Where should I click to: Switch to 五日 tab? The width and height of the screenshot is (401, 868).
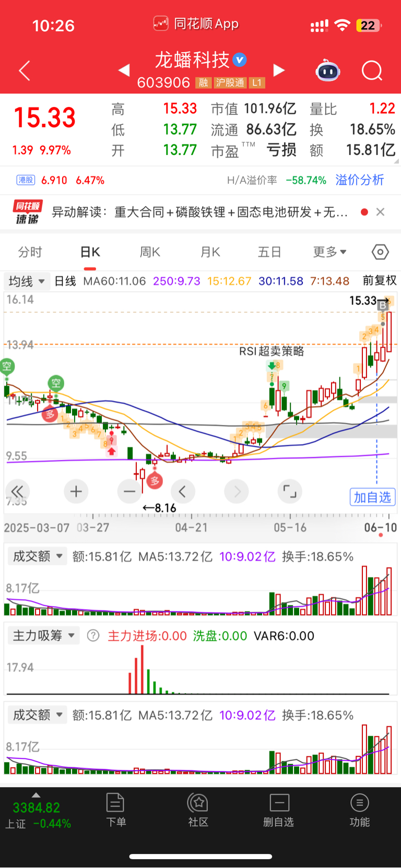coord(270,252)
